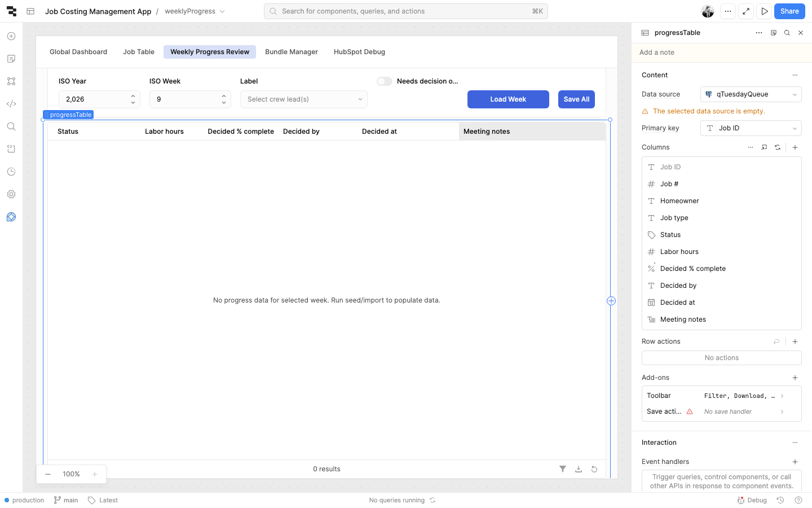Open the settings gear in left sidebar
The image size is (812, 508).
click(x=11, y=194)
